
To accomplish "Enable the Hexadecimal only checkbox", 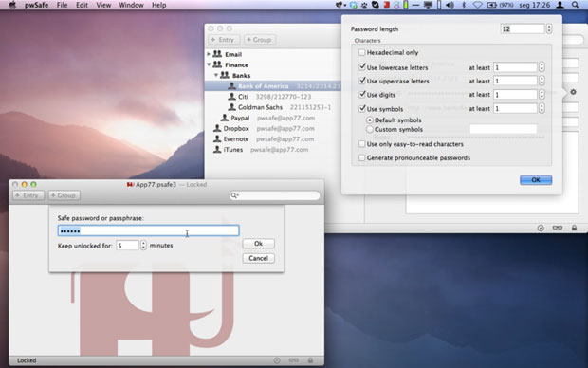I will 362,52.
